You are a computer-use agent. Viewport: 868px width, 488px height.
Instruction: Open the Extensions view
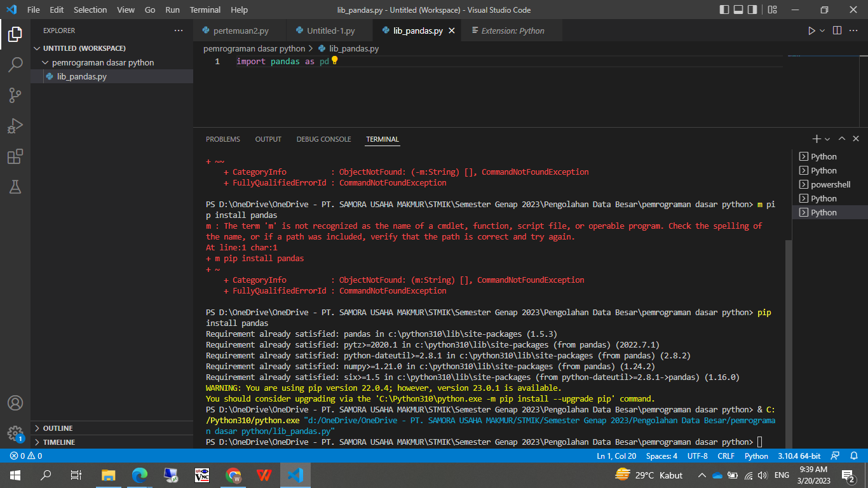pos(15,156)
